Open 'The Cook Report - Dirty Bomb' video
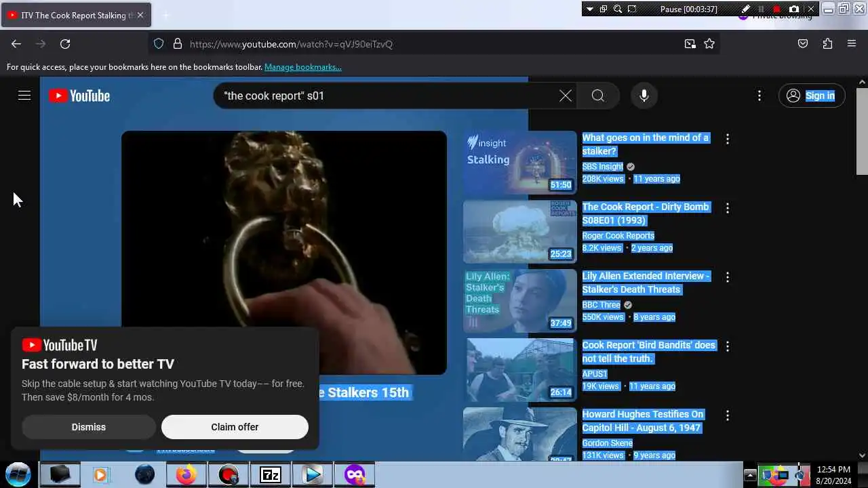 coord(646,213)
